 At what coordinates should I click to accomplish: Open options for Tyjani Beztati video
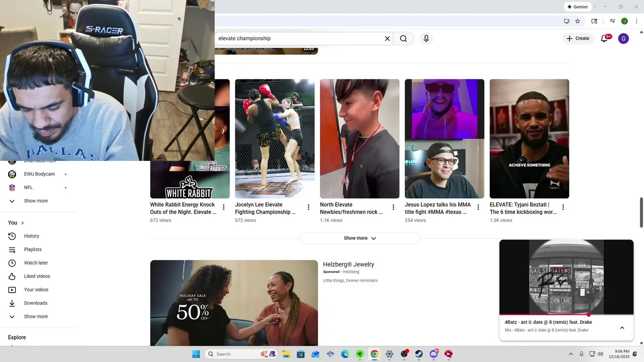[563, 207]
